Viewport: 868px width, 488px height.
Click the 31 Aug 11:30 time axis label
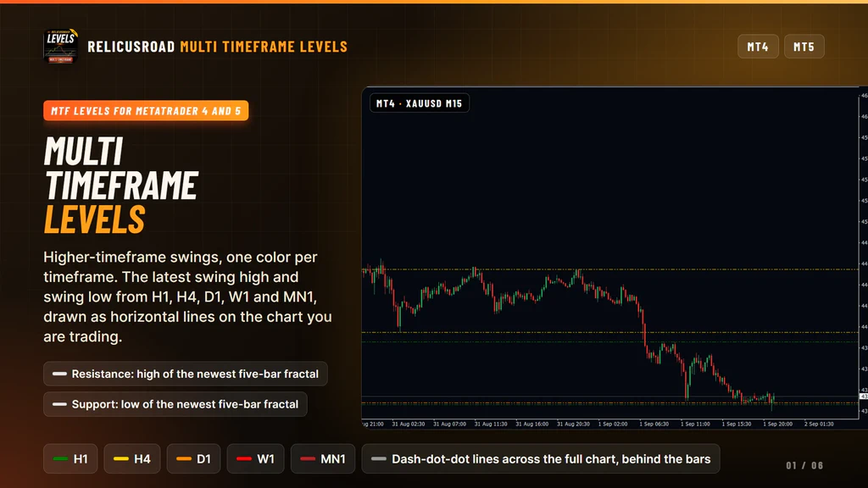pyautogui.click(x=491, y=424)
